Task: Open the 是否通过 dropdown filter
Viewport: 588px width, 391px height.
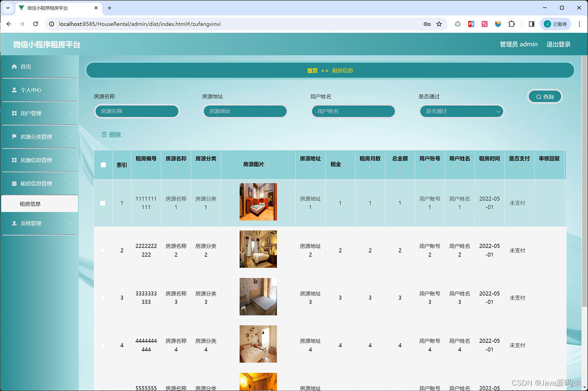Action: (x=462, y=111)
